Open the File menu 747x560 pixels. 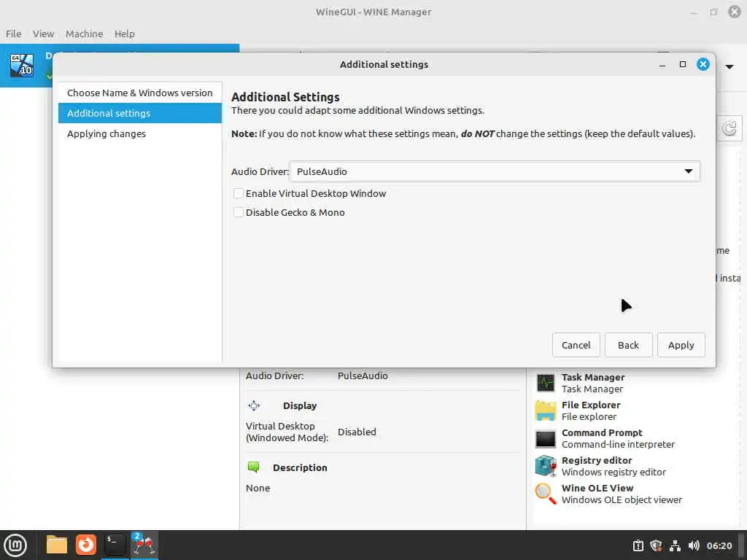13,34
